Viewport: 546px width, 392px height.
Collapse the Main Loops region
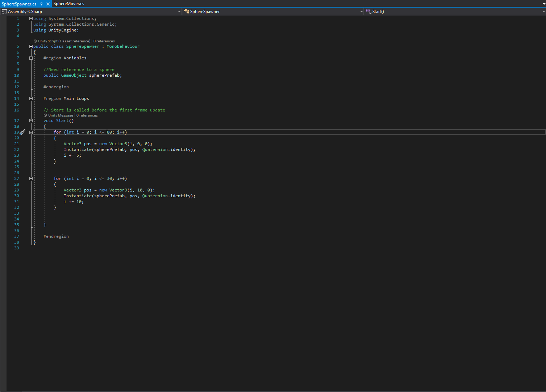tap(31, 98)
